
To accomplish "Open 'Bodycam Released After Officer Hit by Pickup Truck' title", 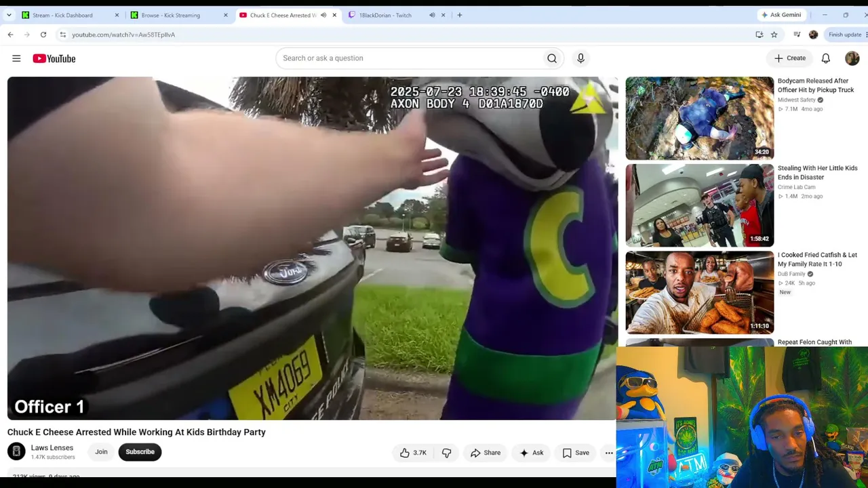I will (816, 85).
